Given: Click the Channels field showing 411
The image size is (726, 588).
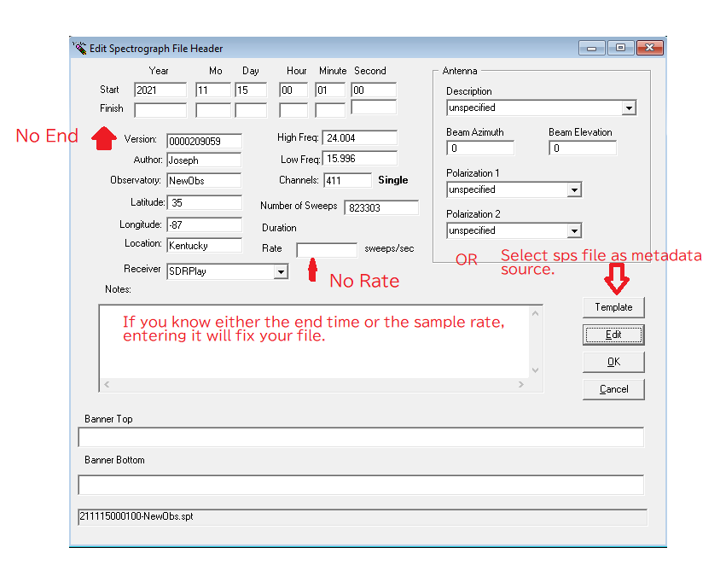Looking at the screenshot, I should click(347, 180).
